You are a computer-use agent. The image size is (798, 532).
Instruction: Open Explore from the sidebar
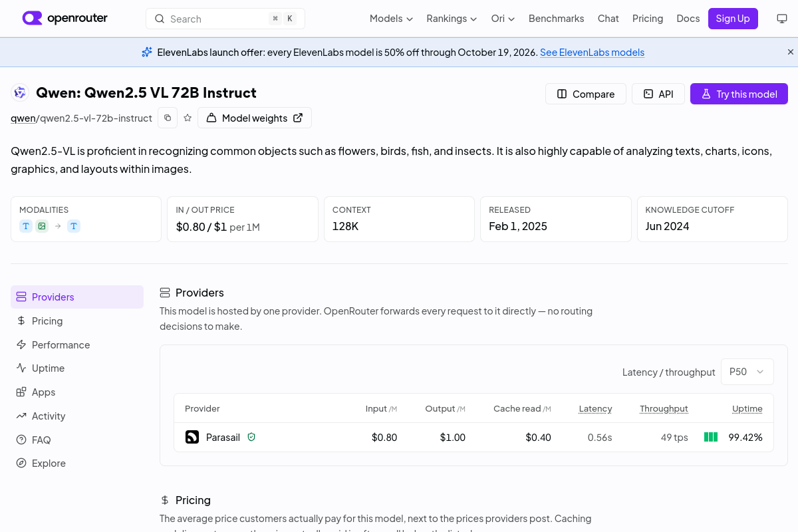pos(77,464)
